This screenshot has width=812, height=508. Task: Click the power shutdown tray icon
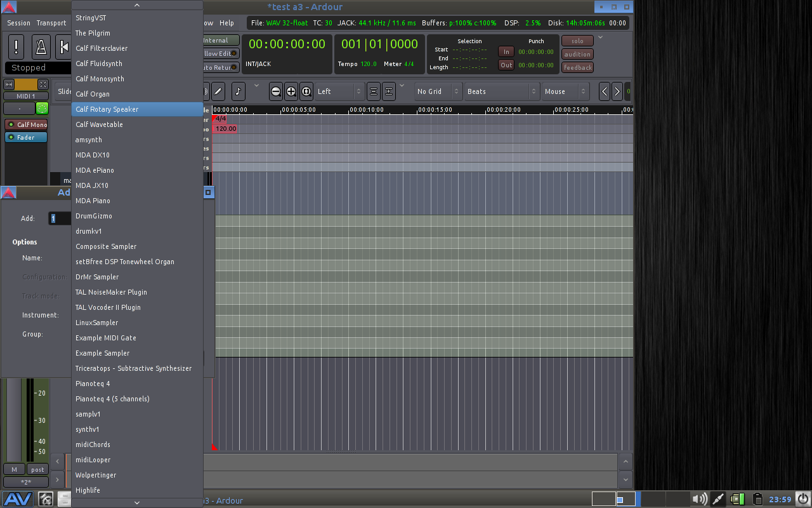[802, 499]
